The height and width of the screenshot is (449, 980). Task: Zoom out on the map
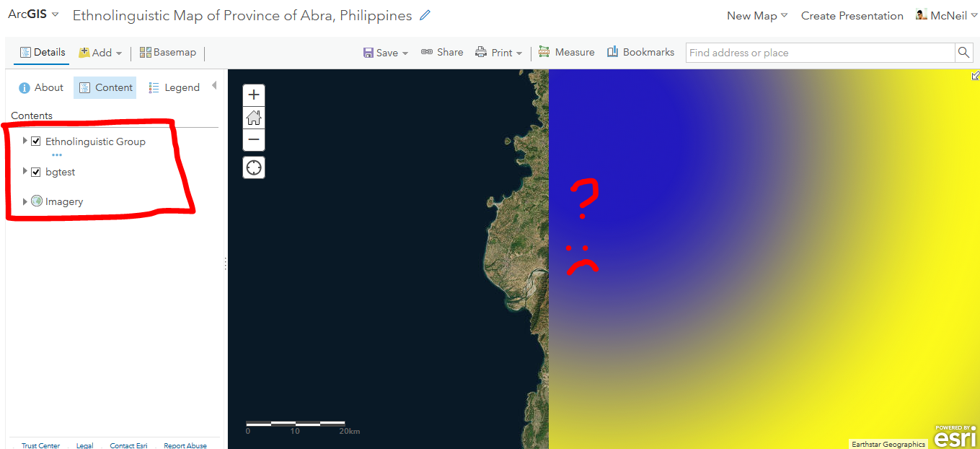click(254, 139)
